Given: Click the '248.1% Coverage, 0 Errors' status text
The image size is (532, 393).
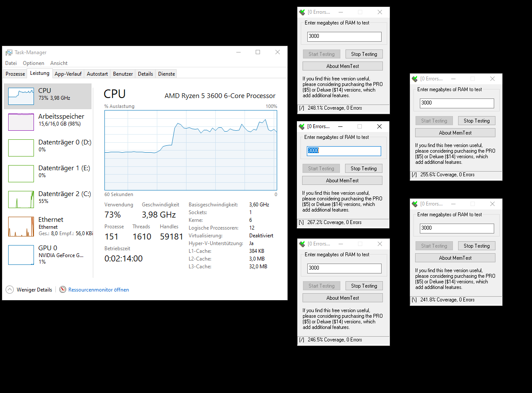Looking at the screenshot, I should point(335,108).
